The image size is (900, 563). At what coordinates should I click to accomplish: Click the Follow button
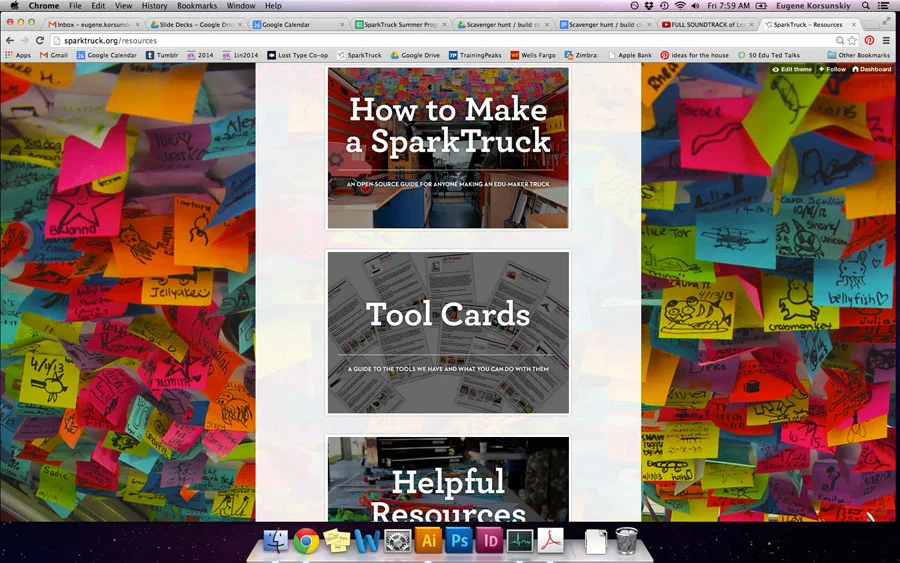coord(832,69)
